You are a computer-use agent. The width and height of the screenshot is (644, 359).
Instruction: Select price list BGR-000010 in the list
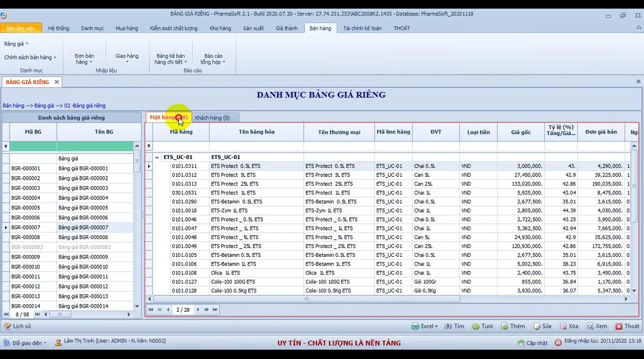click(x=26, y=267)
